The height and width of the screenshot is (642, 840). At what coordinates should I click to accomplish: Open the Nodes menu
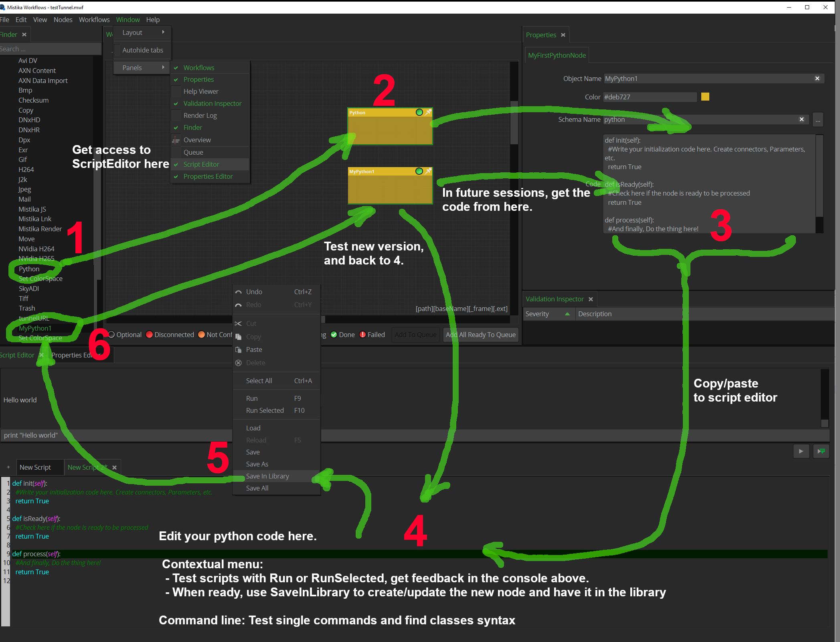click(x=63, y=20)
